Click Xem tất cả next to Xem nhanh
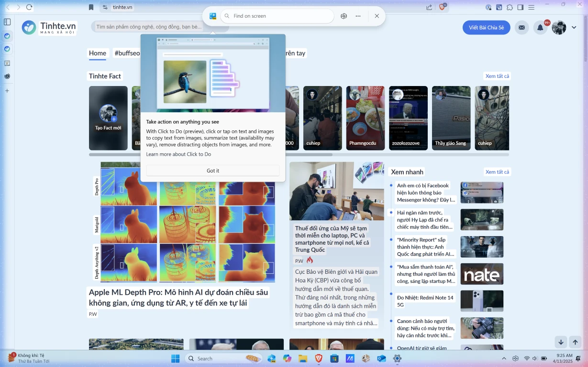This screenshot has height=367, width=588. (497, 172)
